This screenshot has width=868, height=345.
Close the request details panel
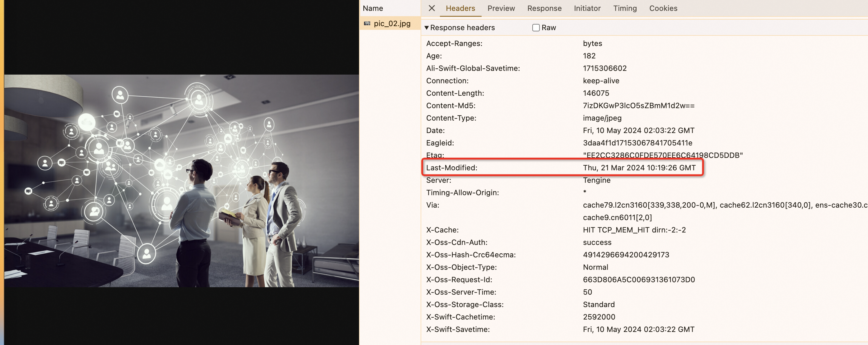pos(432,8)
